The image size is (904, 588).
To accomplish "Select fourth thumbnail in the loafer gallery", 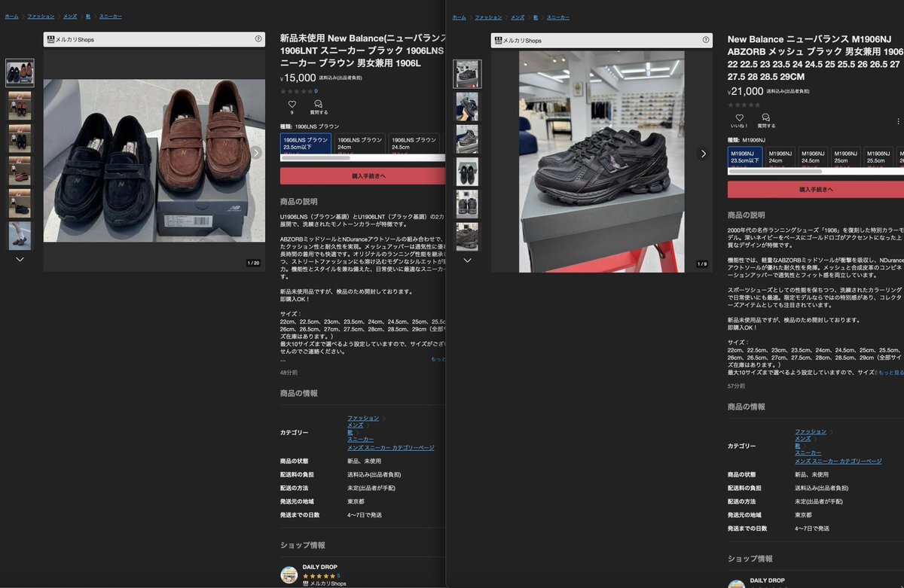I will [x=20, y=171].
